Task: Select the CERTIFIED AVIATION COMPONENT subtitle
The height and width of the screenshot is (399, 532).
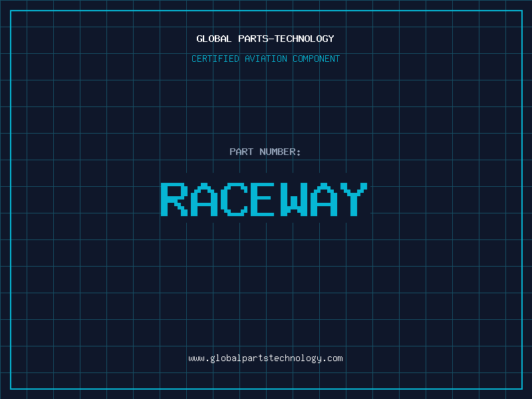Action: 265,59
